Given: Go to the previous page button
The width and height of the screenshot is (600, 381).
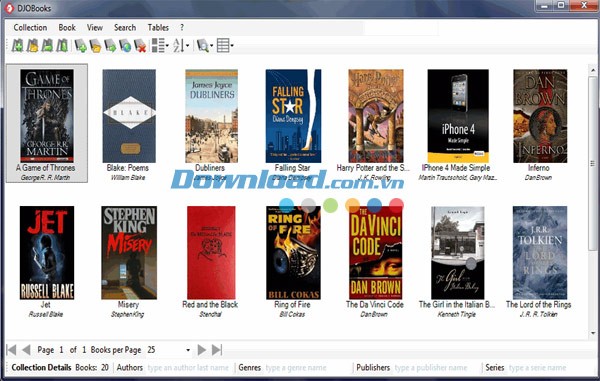Looking at the screenshot, I should pos(26,350).
